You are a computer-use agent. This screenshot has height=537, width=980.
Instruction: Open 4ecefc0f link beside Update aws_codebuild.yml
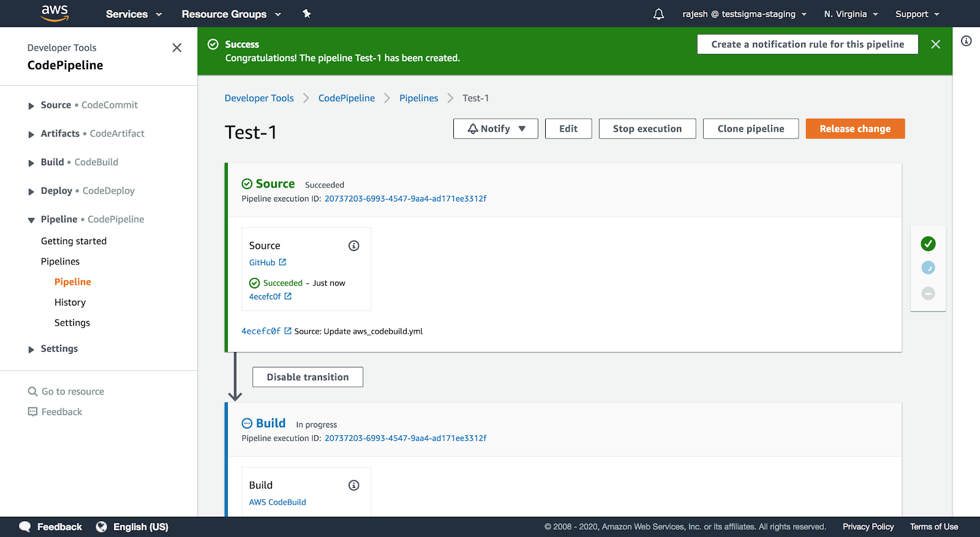coord(261,331)
